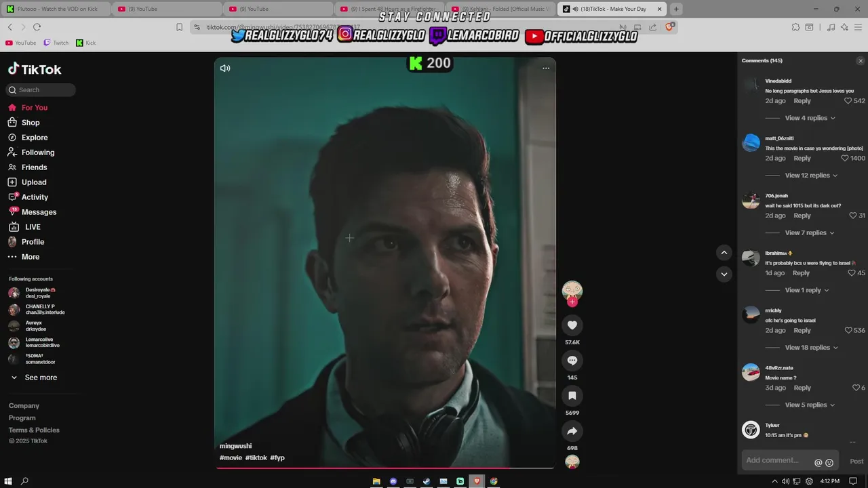This screenshot has width=868, height=488.
Task: Expand View 5 replies
Action: click(x=810, y=405)
